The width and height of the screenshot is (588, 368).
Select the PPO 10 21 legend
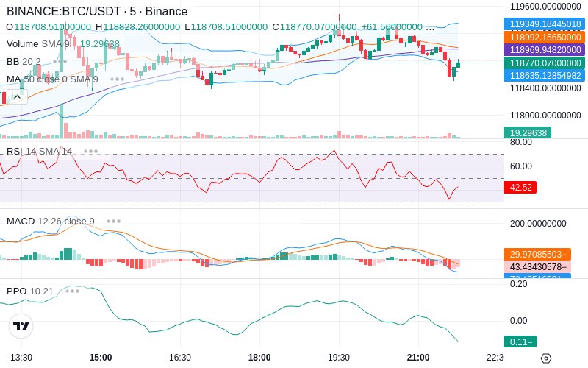(29, 291)
